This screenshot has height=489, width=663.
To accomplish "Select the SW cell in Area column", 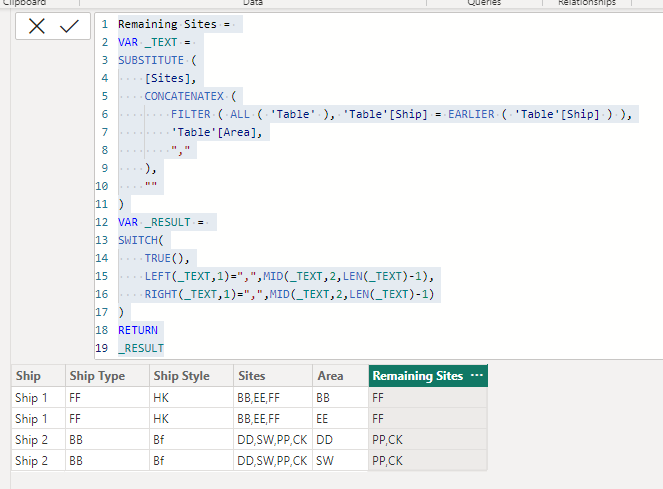I will coord(340,461).
